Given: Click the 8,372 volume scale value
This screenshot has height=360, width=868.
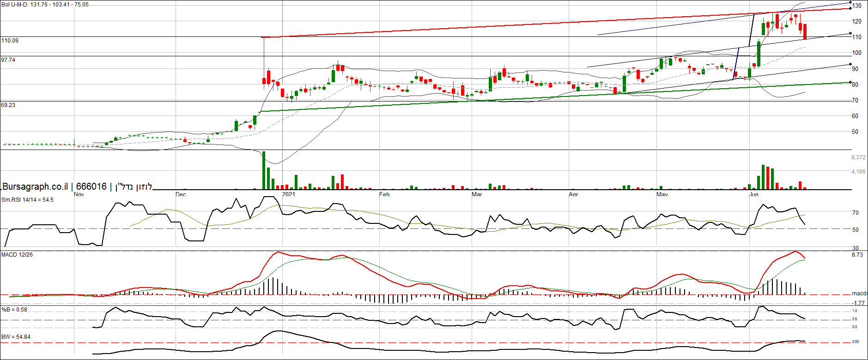Looking at the screenshot, I should tap(858, 157).
